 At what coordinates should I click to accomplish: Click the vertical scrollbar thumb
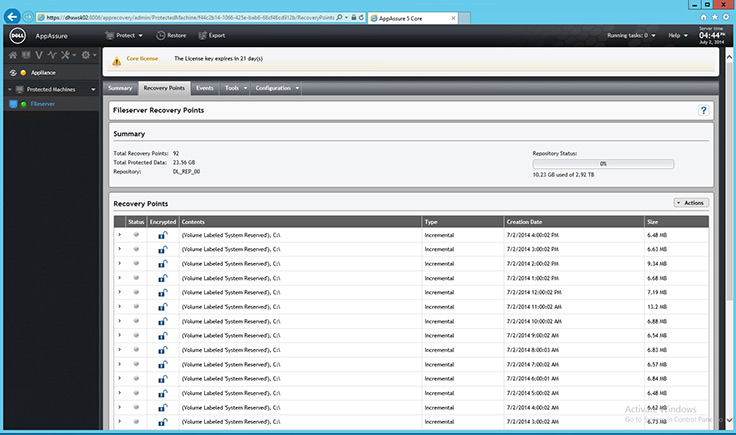(x=729, y=181)
